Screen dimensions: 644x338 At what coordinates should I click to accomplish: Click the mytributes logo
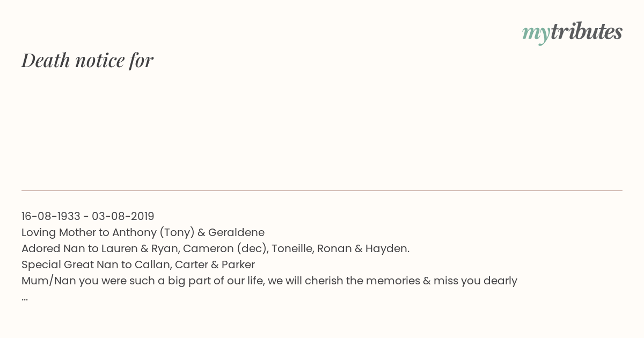572,33
